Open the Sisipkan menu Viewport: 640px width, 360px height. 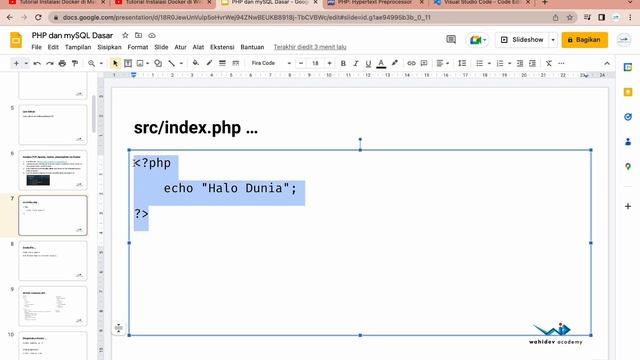(x=109, y=47)
